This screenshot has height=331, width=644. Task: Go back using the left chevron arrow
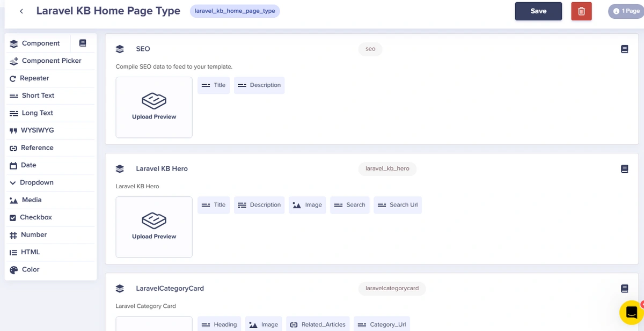pos(21,11)
